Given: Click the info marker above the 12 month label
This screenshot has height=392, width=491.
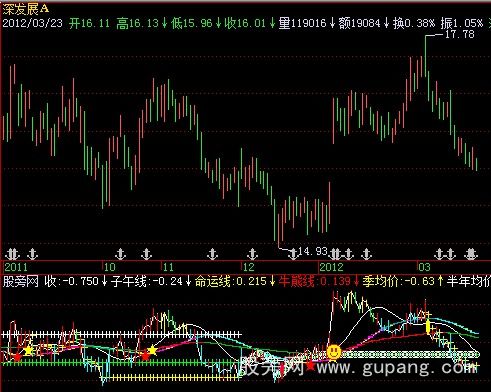Looking at the screenshot, I should pos(252,254).
